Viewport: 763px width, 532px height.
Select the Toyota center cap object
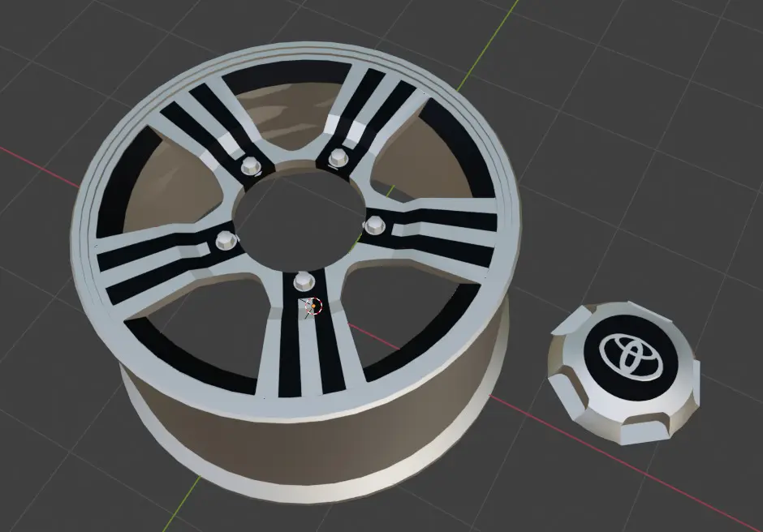[624, 372]
